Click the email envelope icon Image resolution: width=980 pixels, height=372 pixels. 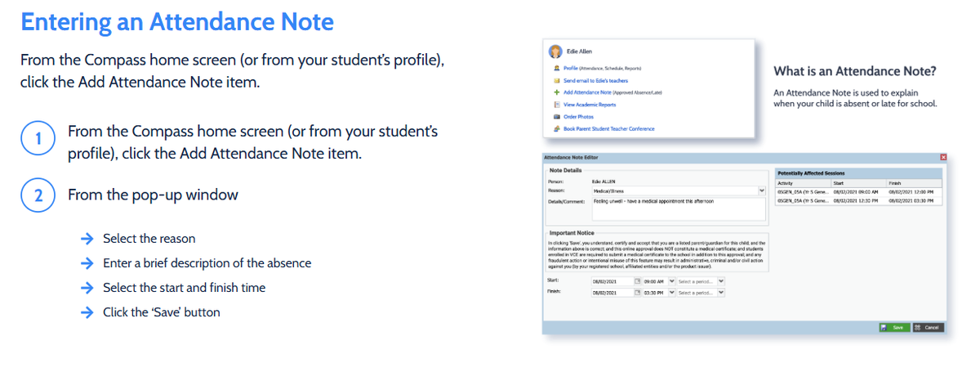click(x=556, y=81)
